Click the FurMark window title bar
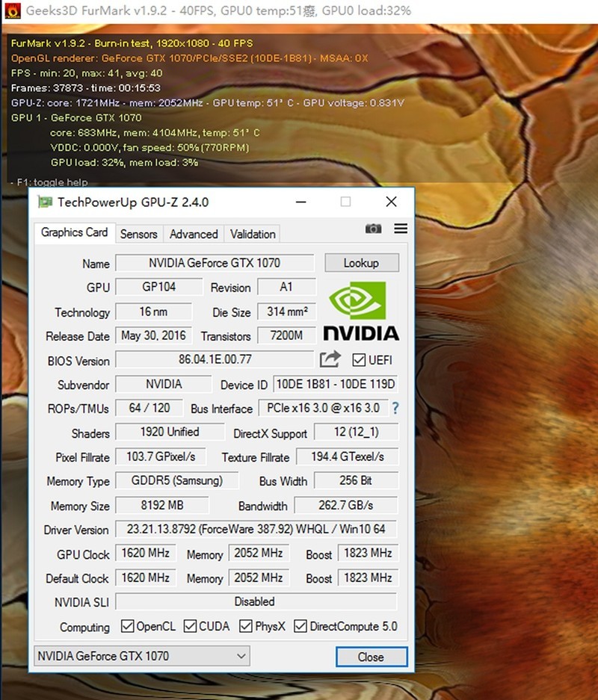Screen dimensions: 598x700 (x=299, y=10)
